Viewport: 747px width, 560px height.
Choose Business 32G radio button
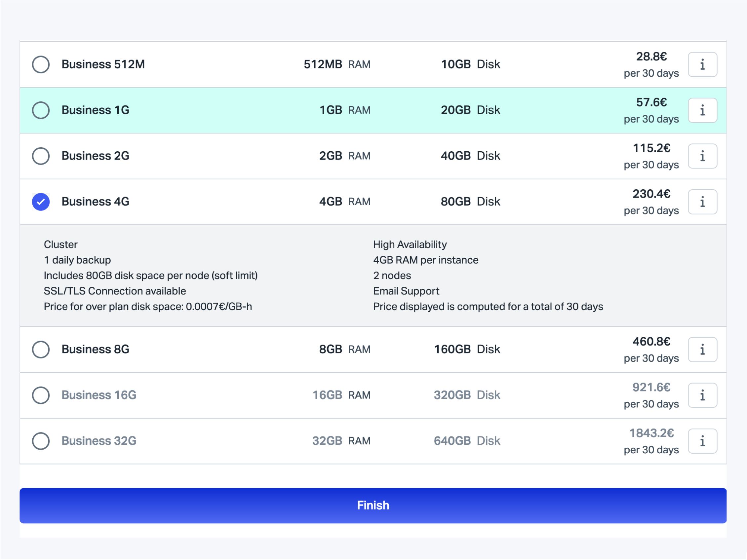[41, 441]
